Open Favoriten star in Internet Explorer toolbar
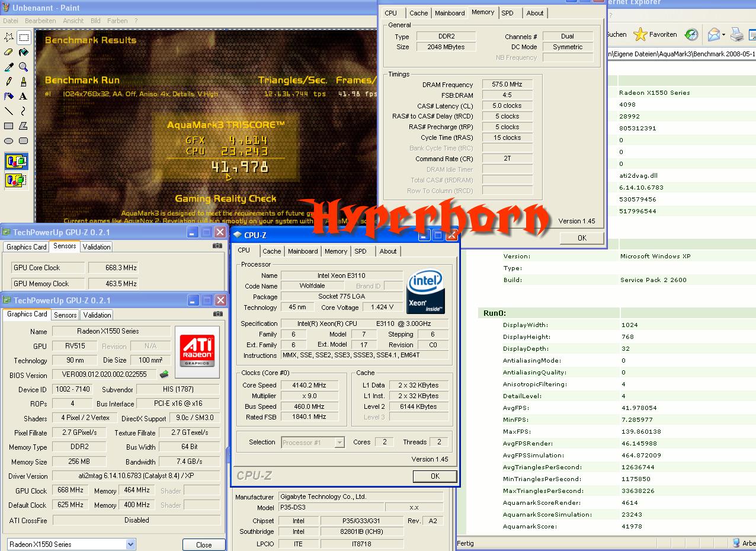This screenshot has height=551, width=756. coord(640,34)
